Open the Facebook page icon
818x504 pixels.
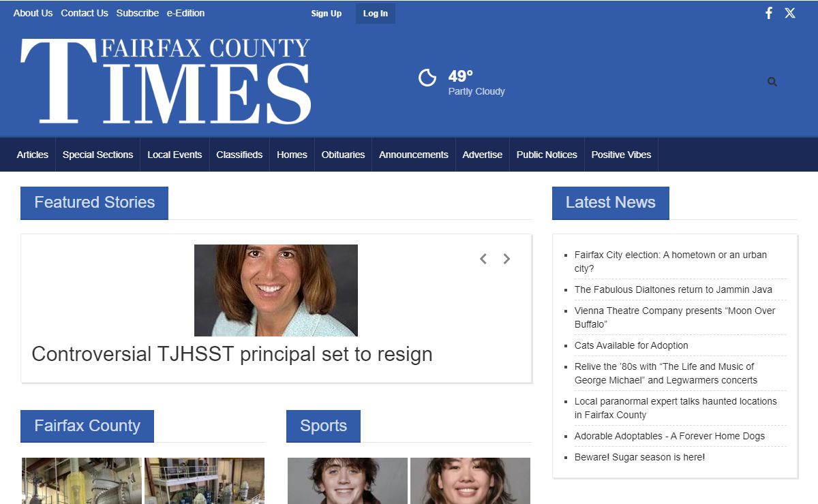click(x=769, y=13)
